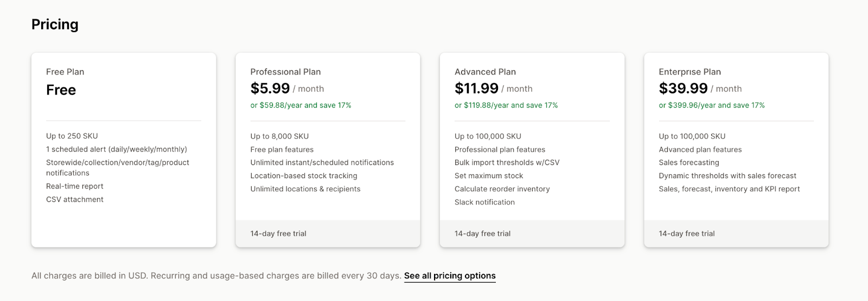Select the Enterprise Plan card title
Screen dimensions: 868x301
(690, 72)
